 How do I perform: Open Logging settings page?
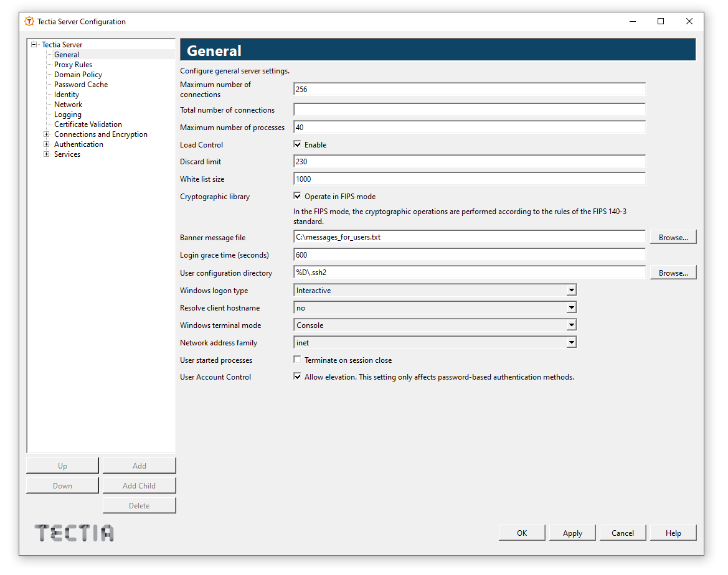(68, 115)
